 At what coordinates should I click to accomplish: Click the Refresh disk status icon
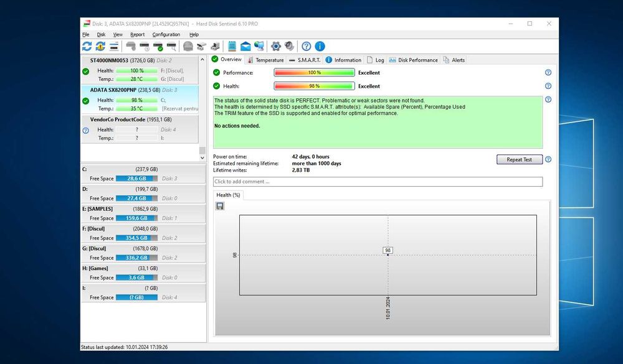point(87,47)
